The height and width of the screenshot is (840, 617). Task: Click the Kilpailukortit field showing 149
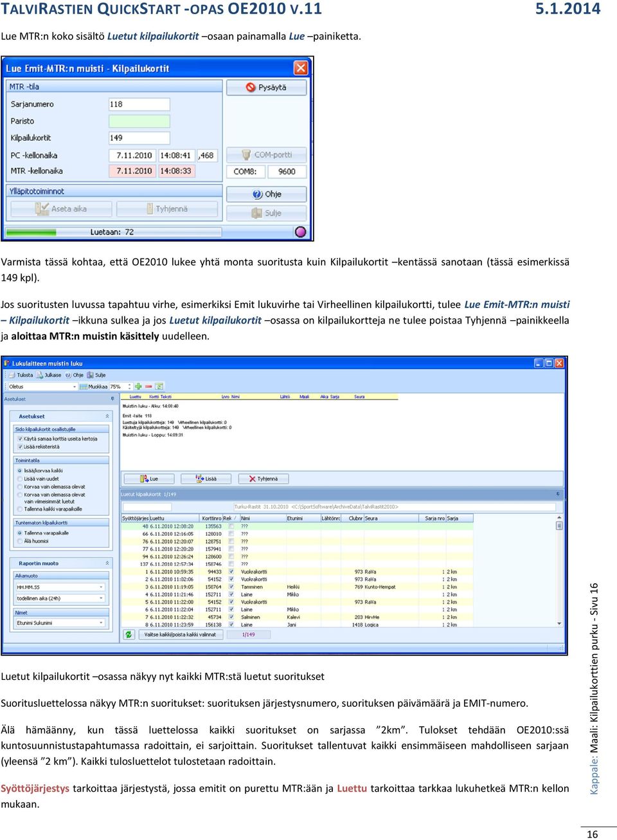coord(139,138)
